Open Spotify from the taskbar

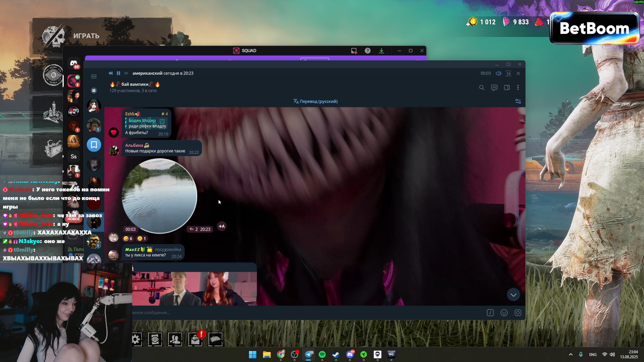click(x=322, y=354)
